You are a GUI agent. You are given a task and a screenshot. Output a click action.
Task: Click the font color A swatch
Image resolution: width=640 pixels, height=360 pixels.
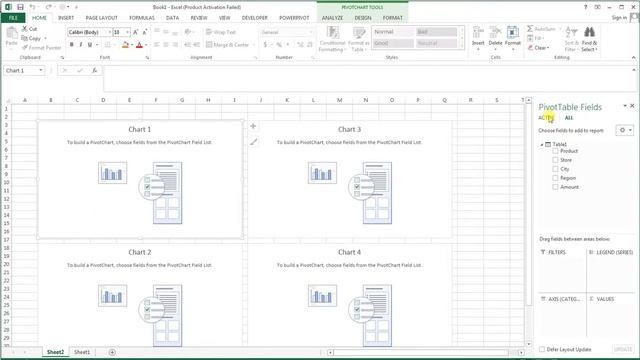pyautogui.click(x=140, y=44)
